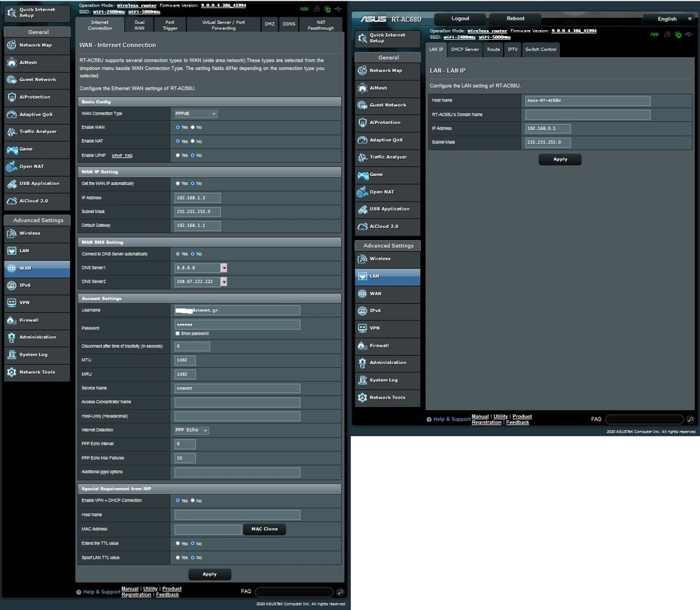The height and width of the screenshot is (610, 700).
Task: Switch to Port Trigger tab
Action: 169,25
